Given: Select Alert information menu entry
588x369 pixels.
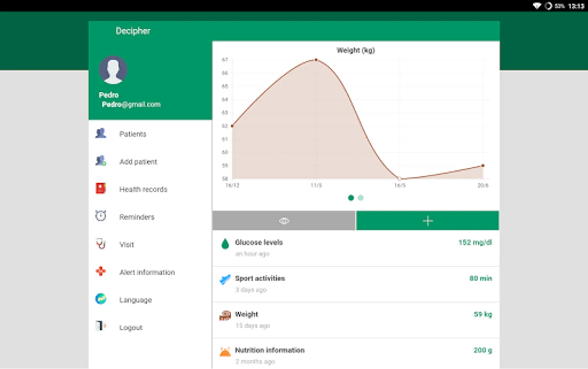Looking at the screenshot, I should [150, 272].
